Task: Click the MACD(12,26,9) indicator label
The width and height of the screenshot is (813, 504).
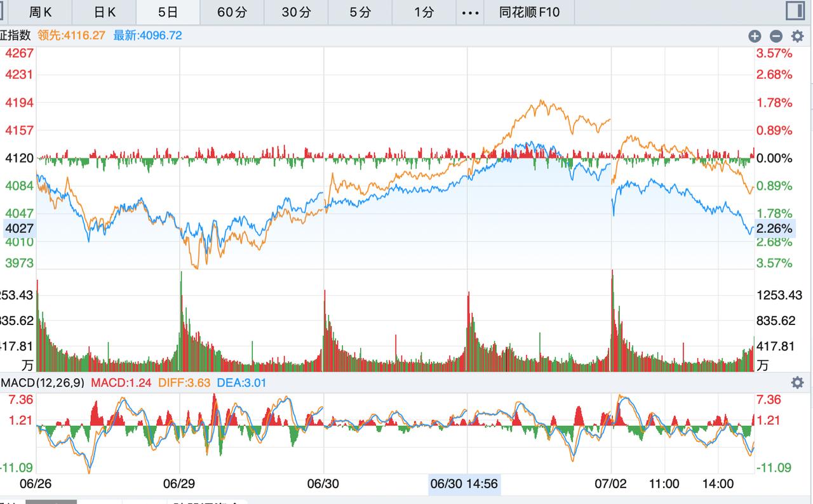Action: 43,382
